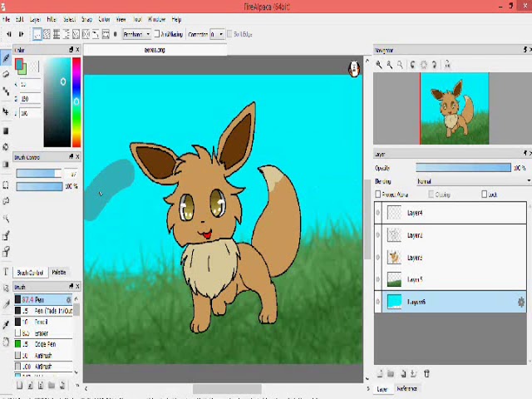Select the Text tool
The image size is (532, 399).
(6, 272)
